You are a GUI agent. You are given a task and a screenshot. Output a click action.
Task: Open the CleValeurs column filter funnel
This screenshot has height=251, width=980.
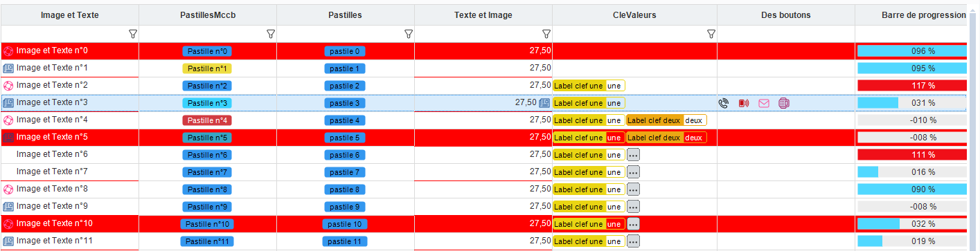(711, 34)
